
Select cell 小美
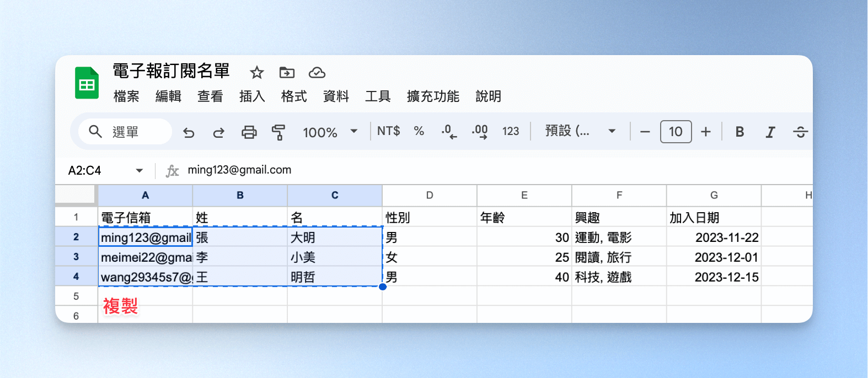[335, 257]
